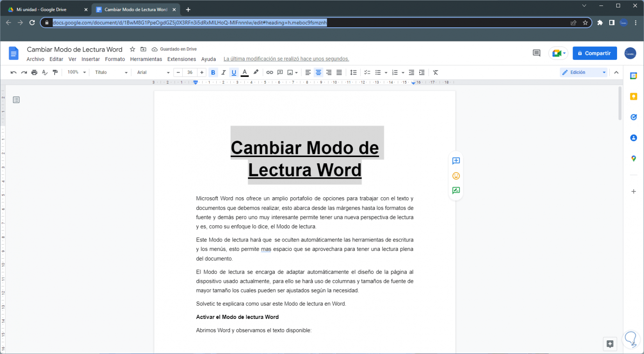Image resolution: width=644 pixels, height=354 pixels.
Task: Increase the indent
Action: tap(422, 72)
